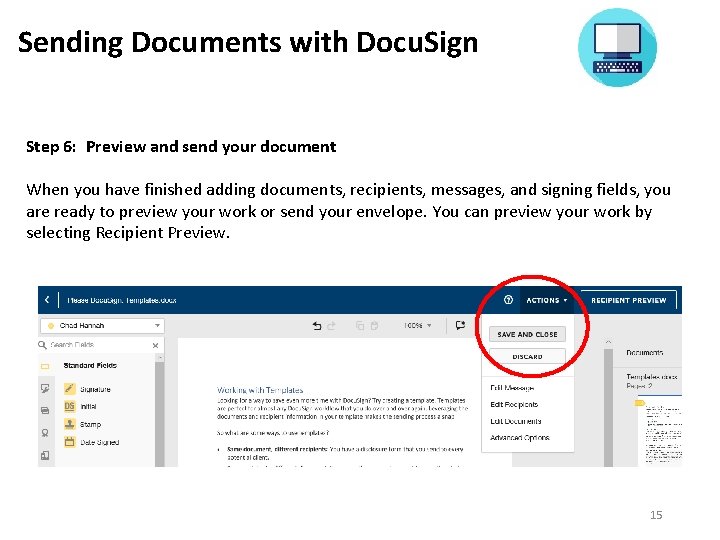Choose Edit Documents from Actions menu
This screenshot has height=540, width=720.
516,421
